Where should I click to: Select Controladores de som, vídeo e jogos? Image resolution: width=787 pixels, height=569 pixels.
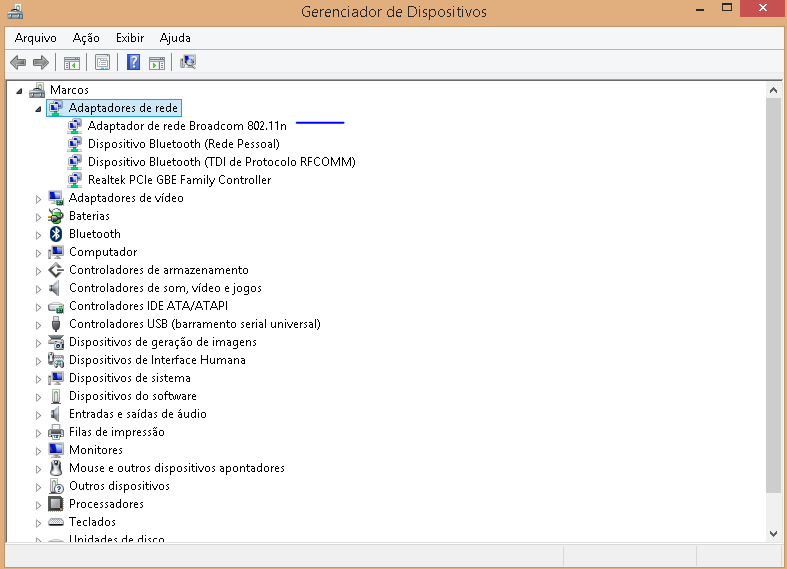pos(165,288)
